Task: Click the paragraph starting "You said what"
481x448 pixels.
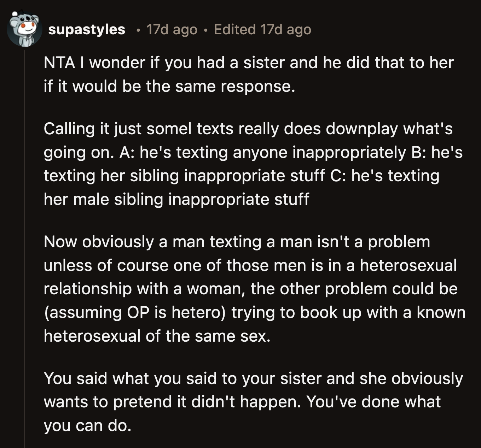Action: tap(248, 402)
